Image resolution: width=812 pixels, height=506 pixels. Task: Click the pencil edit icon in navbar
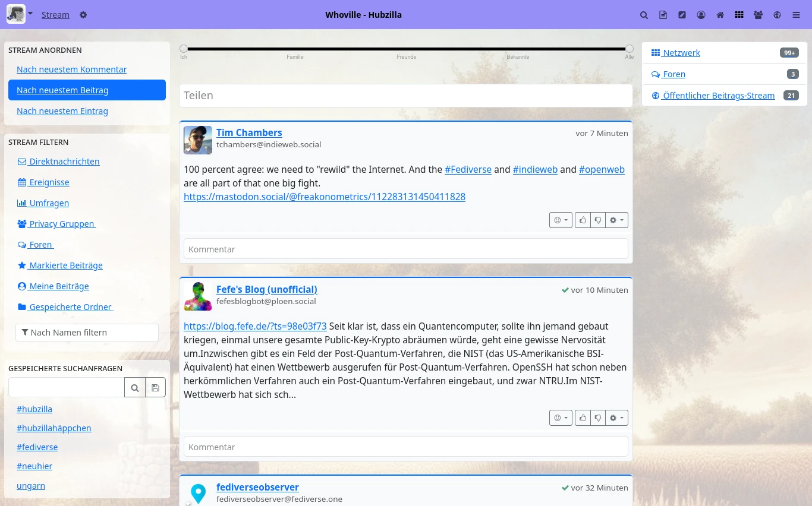(682, 15)
